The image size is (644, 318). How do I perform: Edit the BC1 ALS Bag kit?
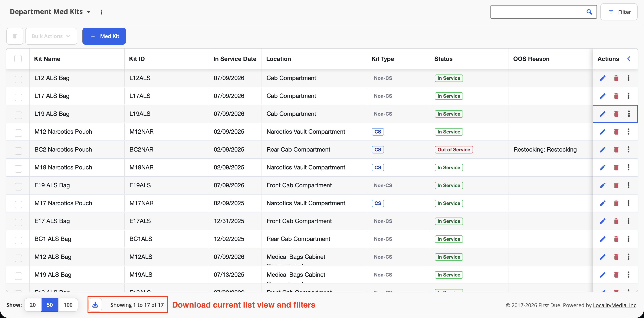click(602, 239)
